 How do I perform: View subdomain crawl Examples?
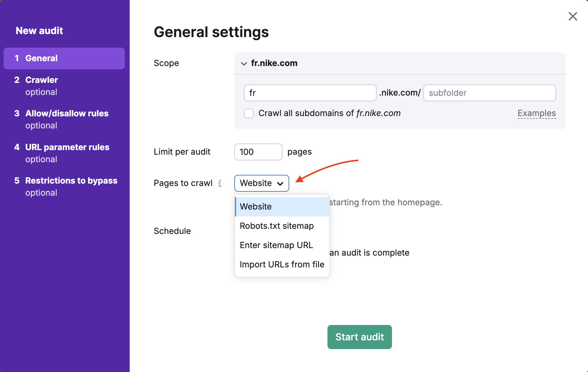point(536,113)
